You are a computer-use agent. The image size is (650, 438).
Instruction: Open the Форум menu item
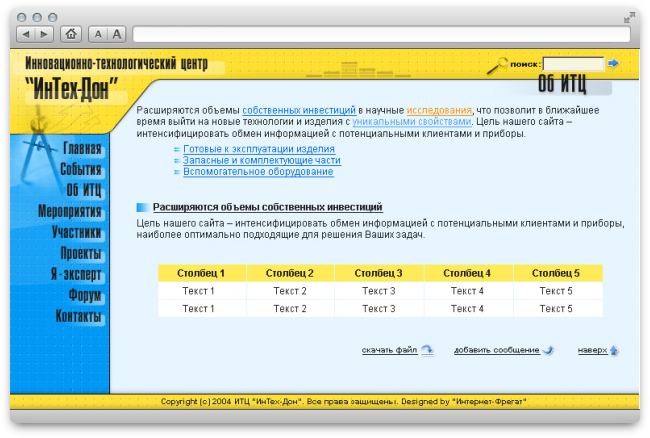(85, 295)
